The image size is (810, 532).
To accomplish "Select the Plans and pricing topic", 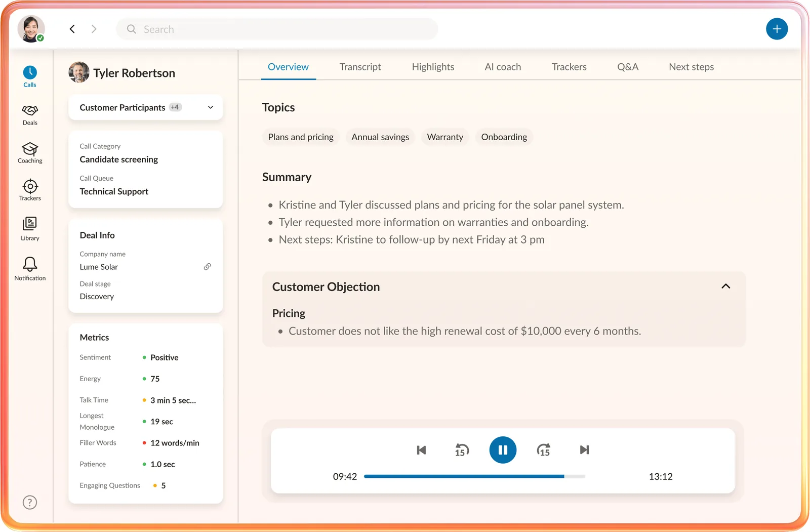I will (x=301, y=137).
